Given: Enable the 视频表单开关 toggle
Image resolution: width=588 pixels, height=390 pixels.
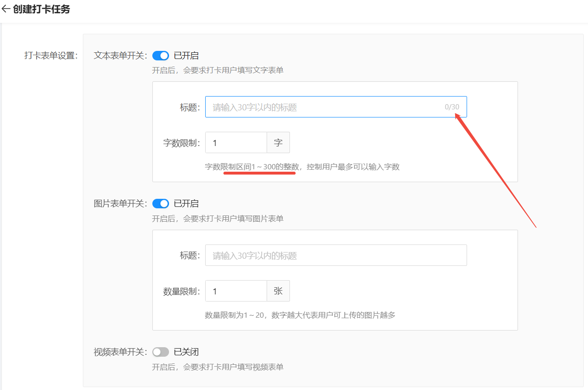Looking at the screenshot, I should tap(160, 352).
